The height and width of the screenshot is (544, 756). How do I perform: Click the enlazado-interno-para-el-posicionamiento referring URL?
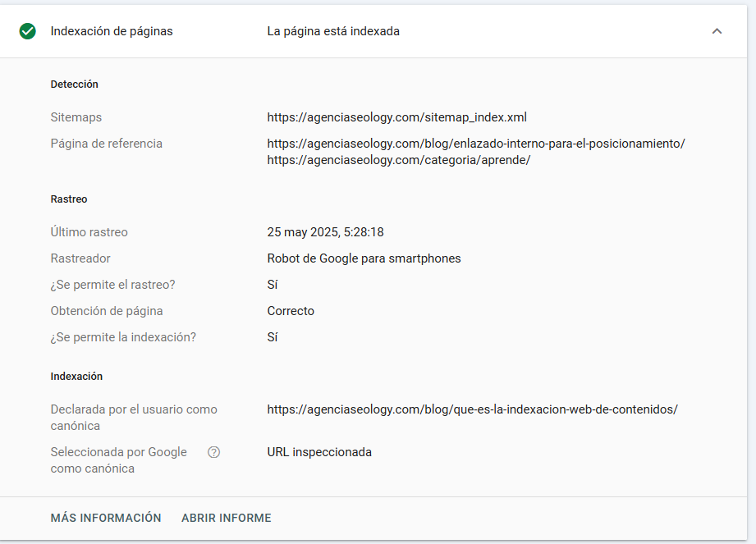tap(475, 144)
